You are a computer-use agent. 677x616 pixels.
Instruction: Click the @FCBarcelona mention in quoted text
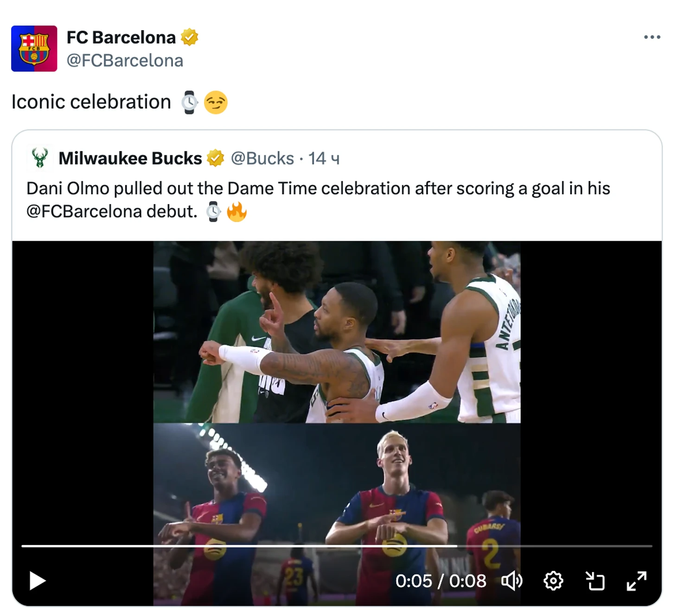(x=84, y=212)
